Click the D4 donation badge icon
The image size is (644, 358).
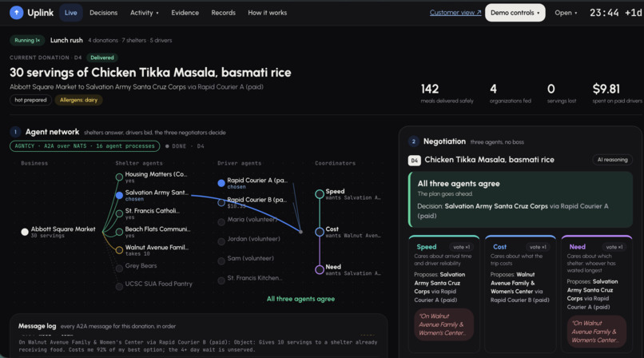click(x=414, y=160)
